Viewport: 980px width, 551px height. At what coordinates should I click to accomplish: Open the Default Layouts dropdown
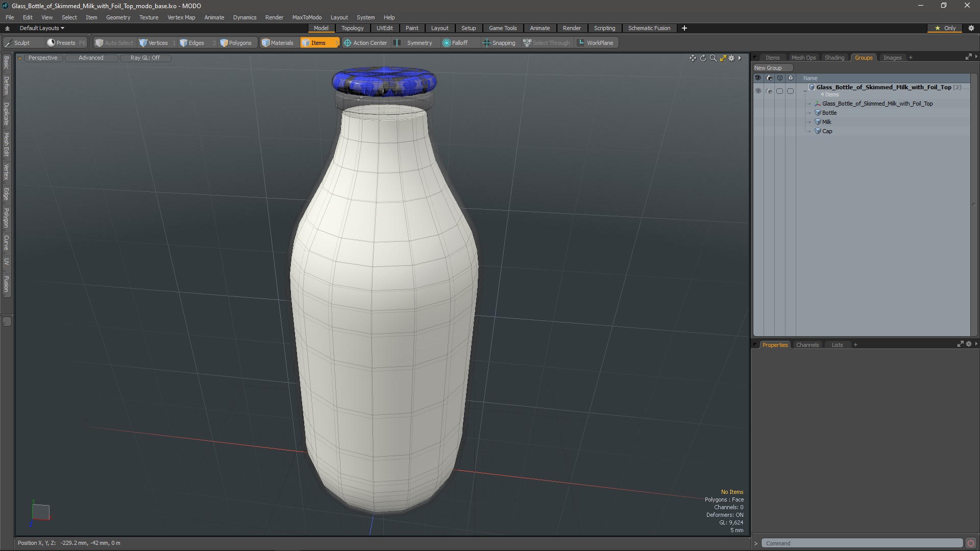[x=42, y=28]
